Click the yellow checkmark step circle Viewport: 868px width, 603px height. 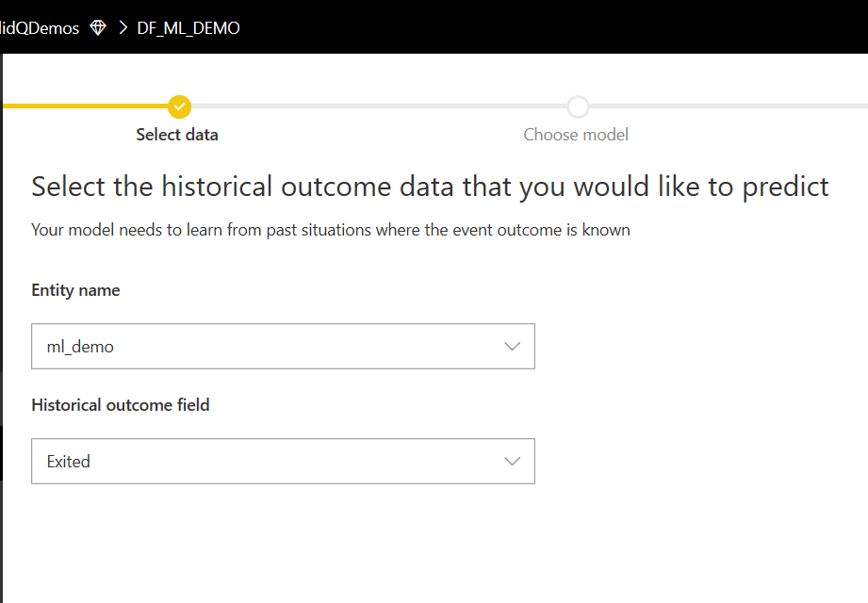coord(179,106)
